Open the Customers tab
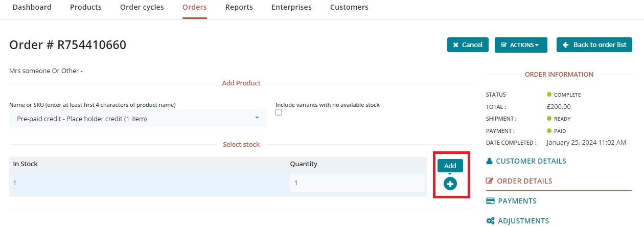Image resolution: width=644 pixels, height=227 pixels. click(x=349, y=7)
